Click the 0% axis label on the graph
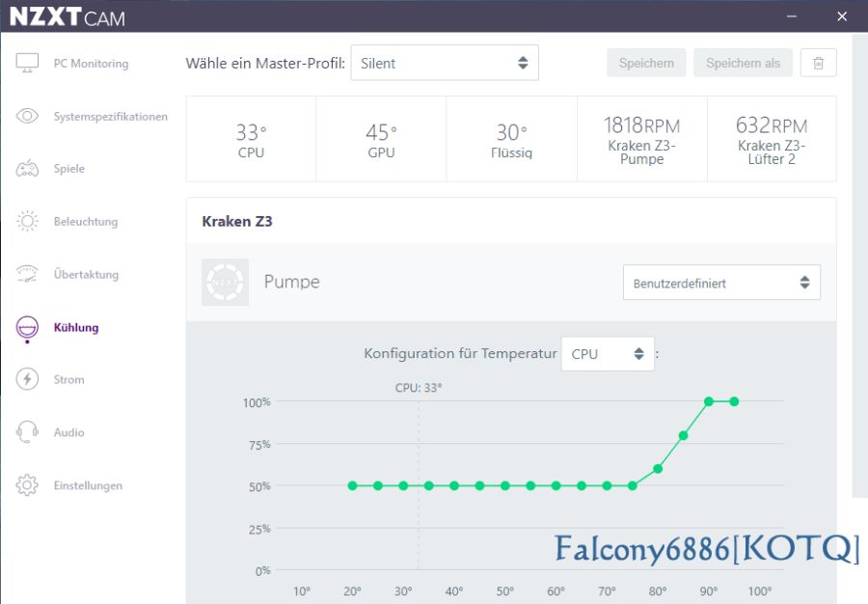The width and height of the screenshot is (868, 604). click(262, 571)
